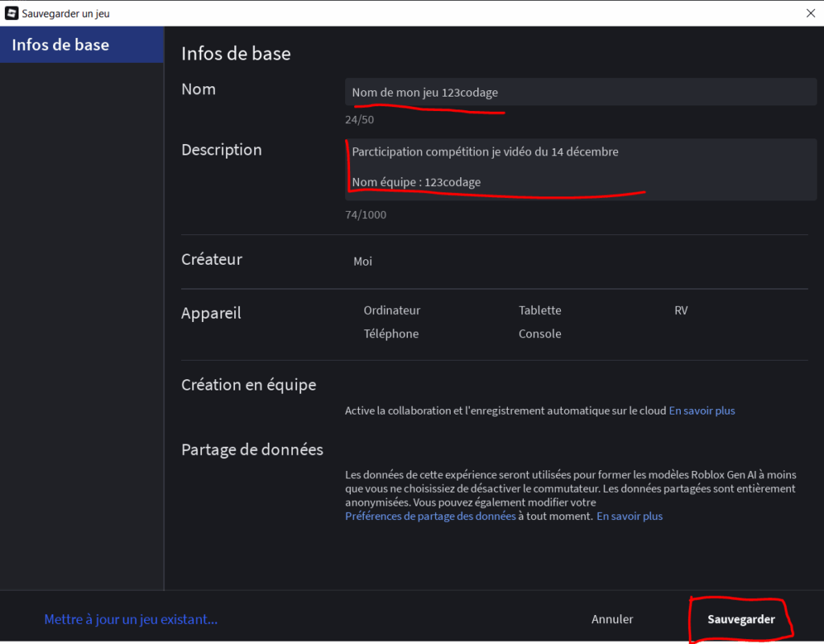
Task: Open En savoir plus link about cloud collaboration
Action: point(702,411)
